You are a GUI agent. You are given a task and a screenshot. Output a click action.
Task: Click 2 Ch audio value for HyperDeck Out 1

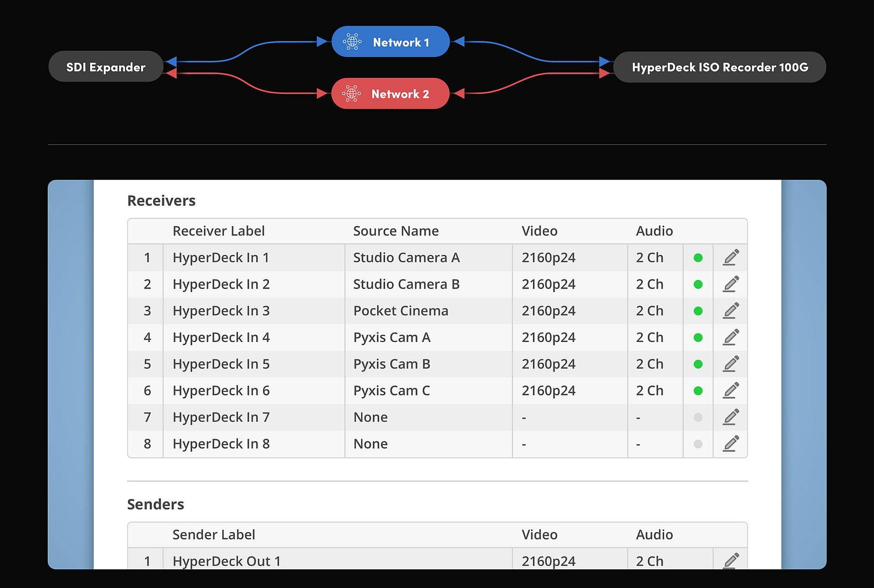pyautogui.click(x=650, y=561)
